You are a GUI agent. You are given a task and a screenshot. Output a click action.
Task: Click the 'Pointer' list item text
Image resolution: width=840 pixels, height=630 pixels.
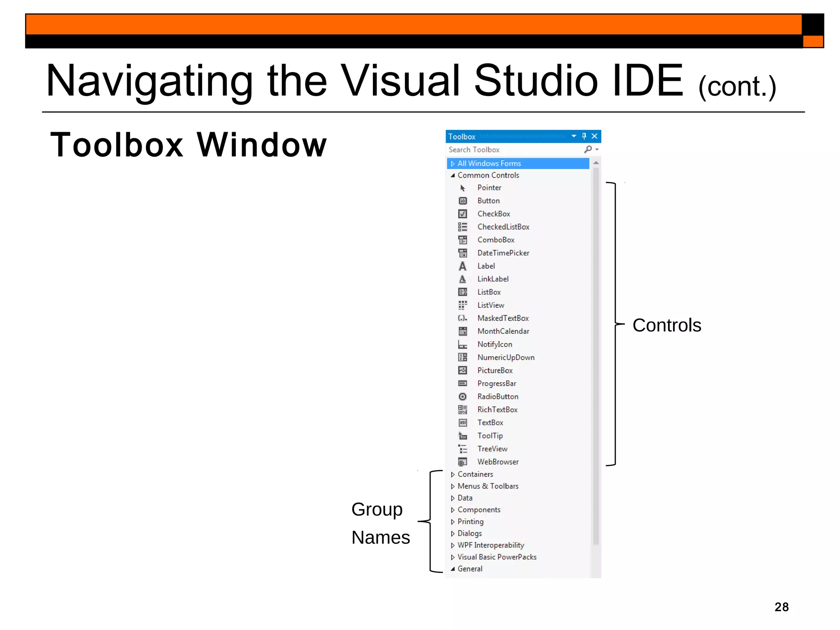click(489, 188)
